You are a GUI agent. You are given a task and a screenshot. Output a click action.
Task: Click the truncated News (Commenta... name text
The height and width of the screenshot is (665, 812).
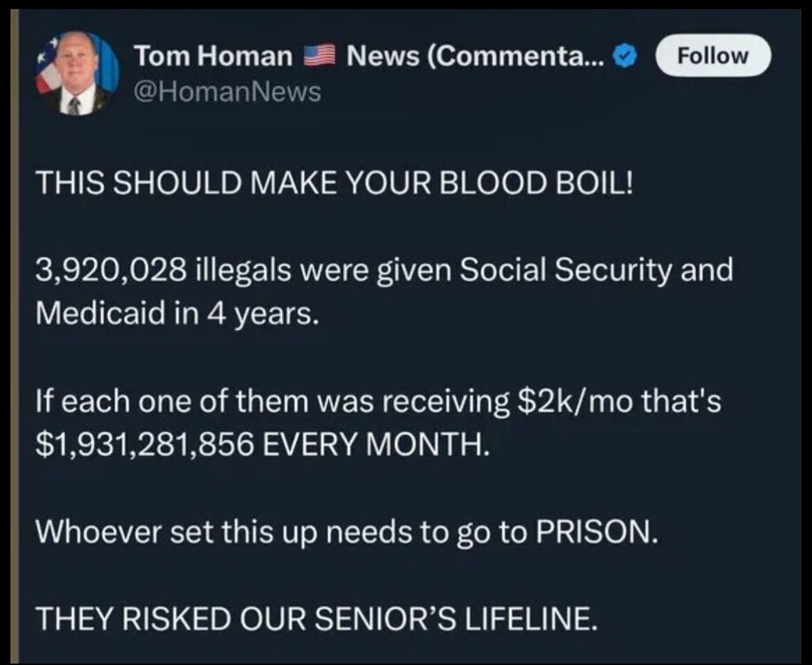(475, 56)
